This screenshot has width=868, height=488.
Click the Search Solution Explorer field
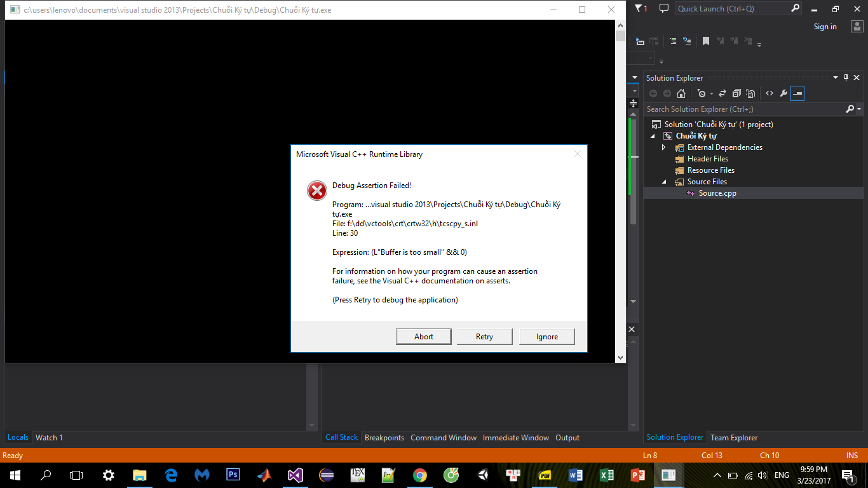pos(743,109)
